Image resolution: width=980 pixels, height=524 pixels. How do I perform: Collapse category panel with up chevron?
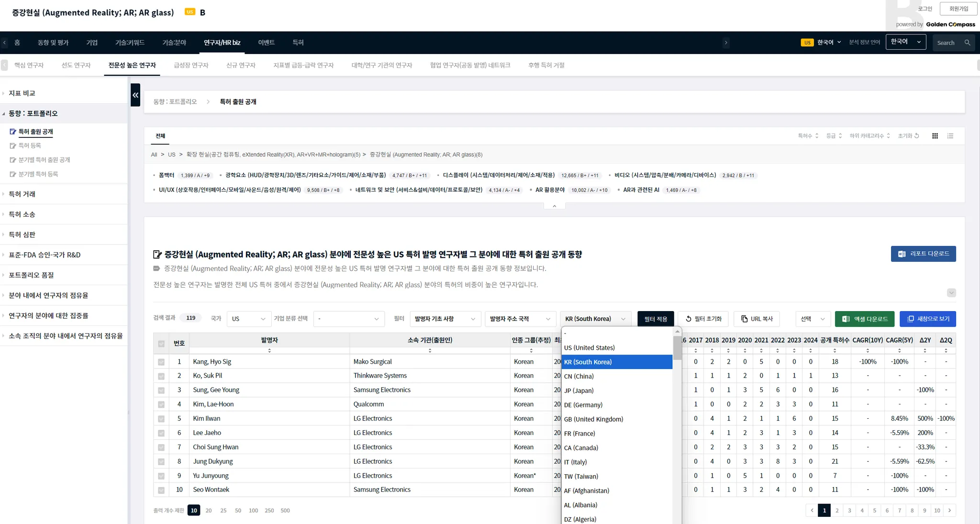[x=554, y=206]
